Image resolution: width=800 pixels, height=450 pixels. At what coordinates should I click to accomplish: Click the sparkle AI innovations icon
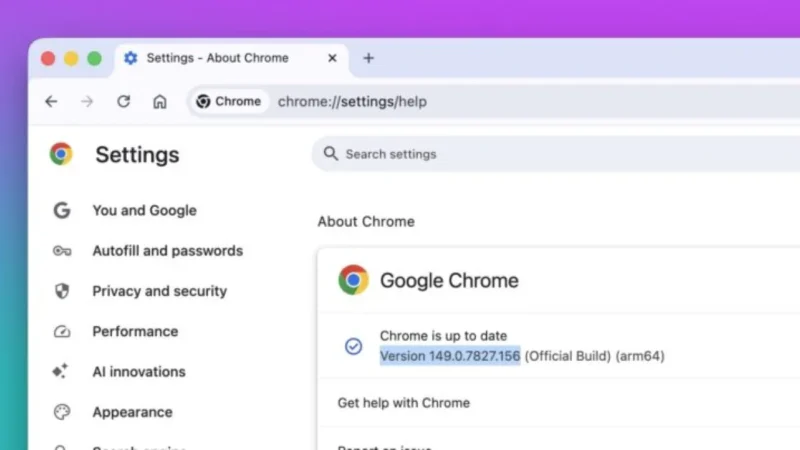(x=60, y=371)
